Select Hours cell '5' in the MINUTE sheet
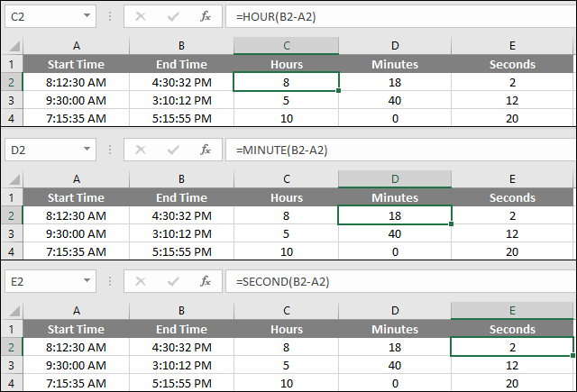 (287, 234)
